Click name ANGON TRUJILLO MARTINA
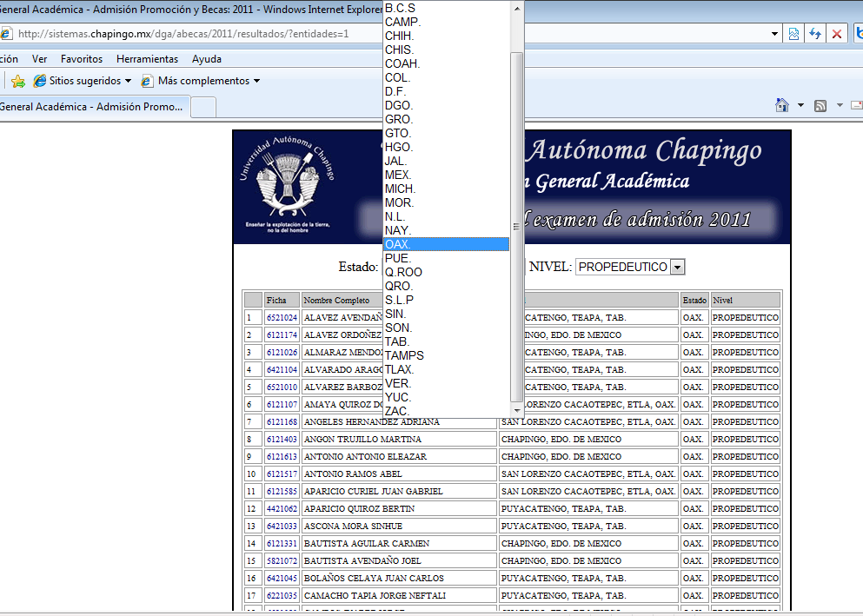This screenshot has width=863, height=616. click(x=362, y=440)
